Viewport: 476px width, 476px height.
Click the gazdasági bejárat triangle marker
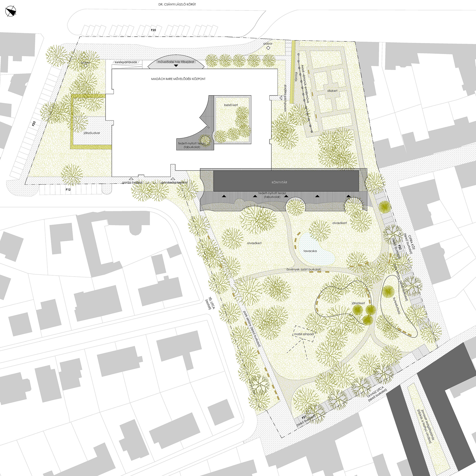coord(173,179)
